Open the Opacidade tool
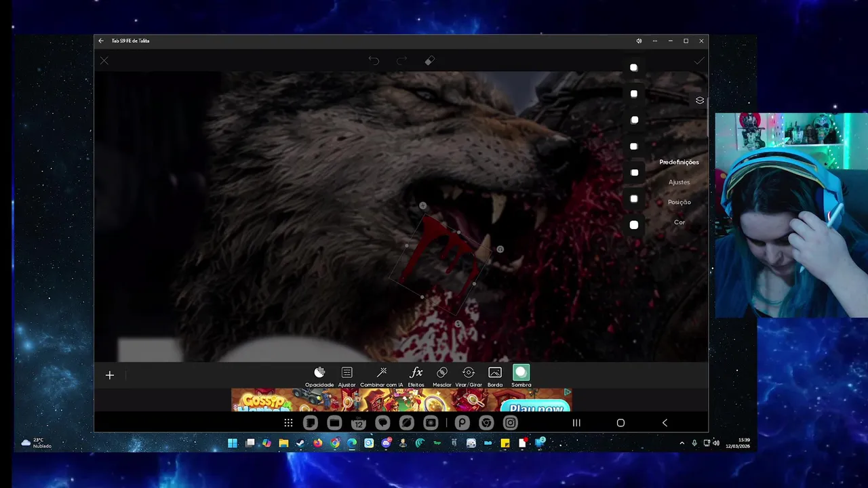The height and width of the screenshot is (488, 868). tap(319, 377)
